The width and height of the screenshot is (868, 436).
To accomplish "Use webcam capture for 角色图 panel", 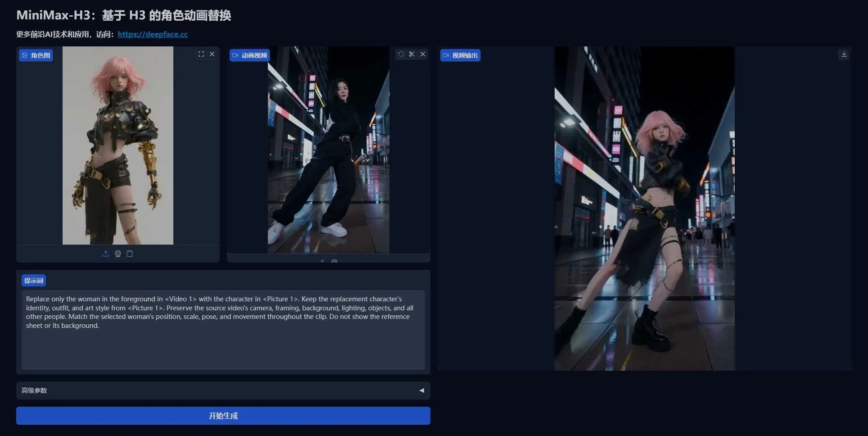I will tap(118, 254).
